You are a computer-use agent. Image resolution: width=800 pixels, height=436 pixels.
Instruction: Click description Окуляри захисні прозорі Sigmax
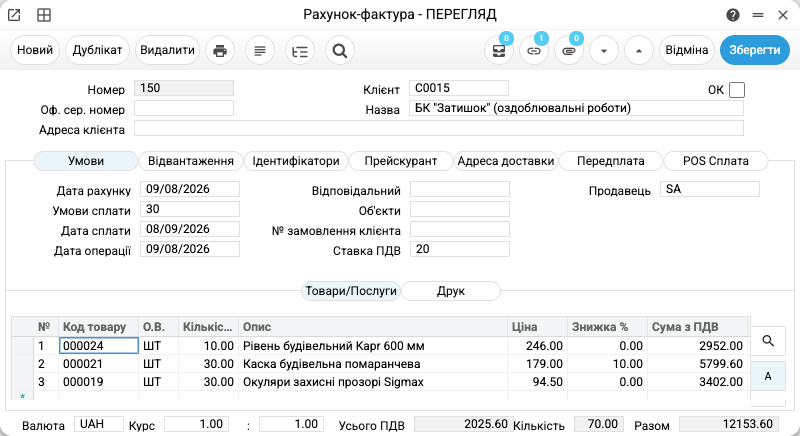point(333,382)
